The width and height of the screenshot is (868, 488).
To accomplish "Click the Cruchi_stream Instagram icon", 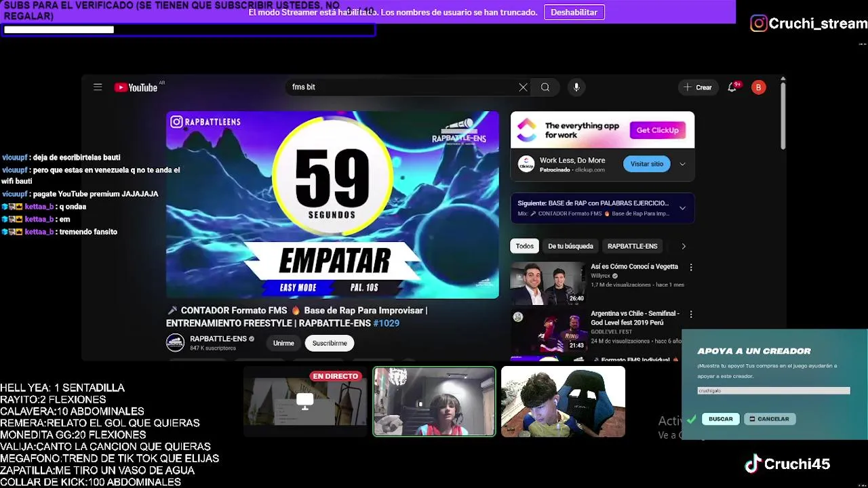I will [x=758, y=24].
